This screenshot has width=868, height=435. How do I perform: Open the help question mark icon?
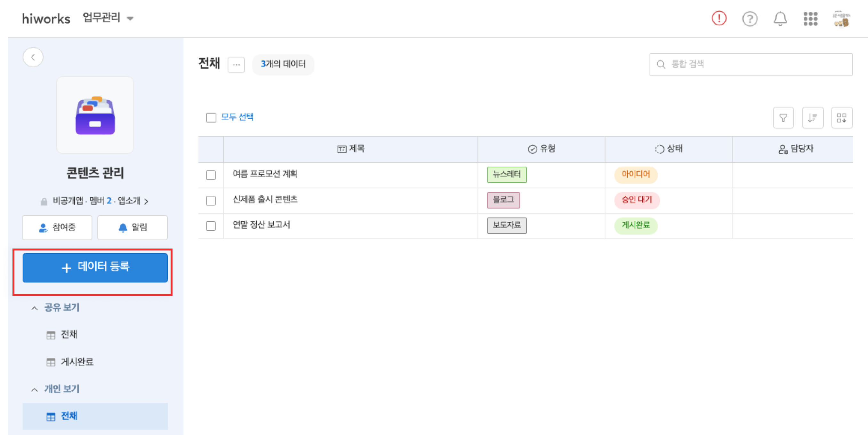click(x=750, y=19)
